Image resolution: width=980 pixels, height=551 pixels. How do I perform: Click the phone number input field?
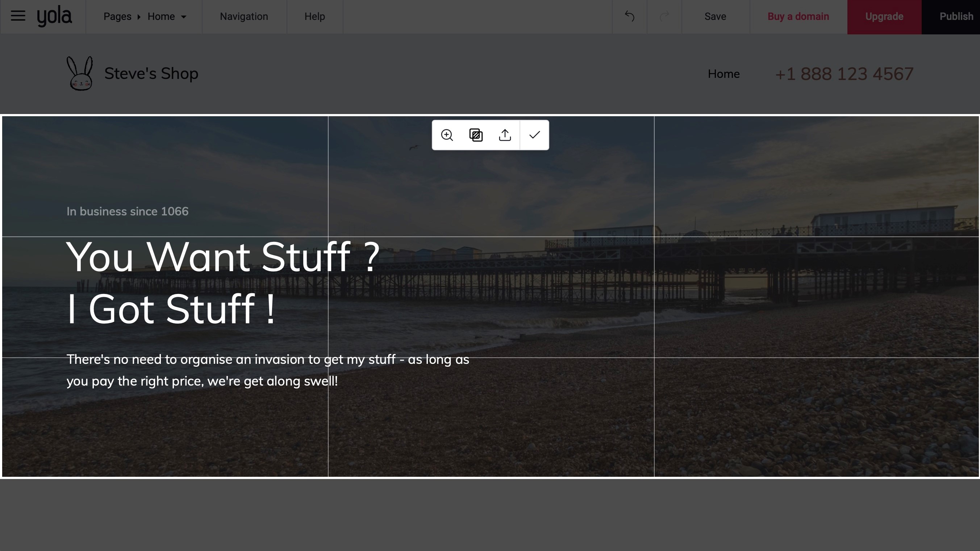point(844,73)
